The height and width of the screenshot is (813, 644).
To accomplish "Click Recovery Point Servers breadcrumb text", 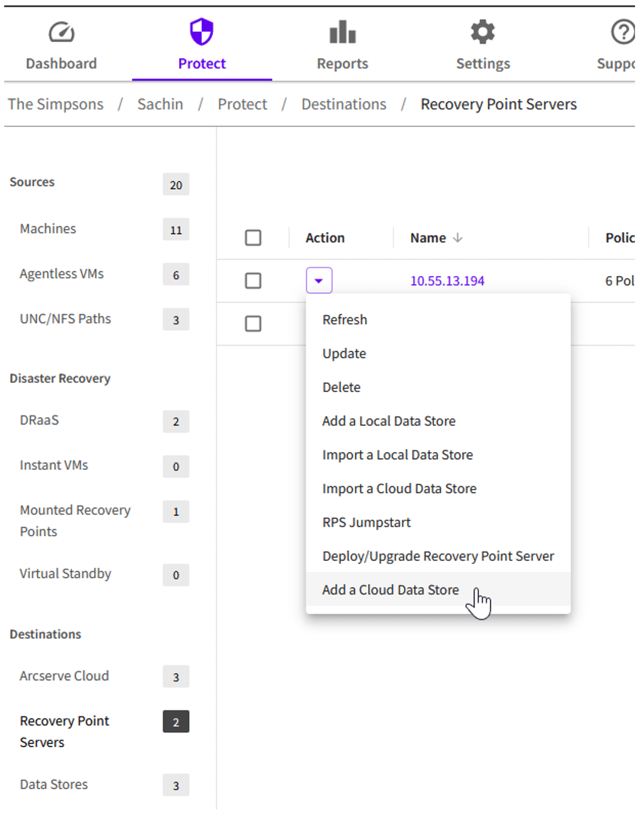I will tap(499, 104).
